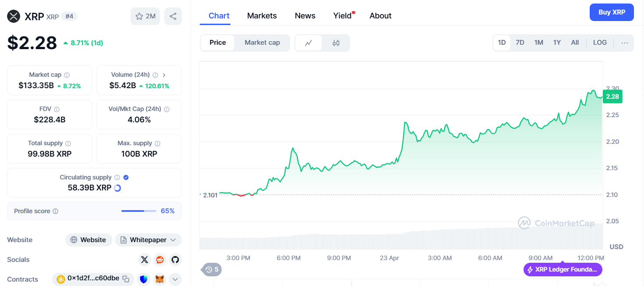Viewport: 644px width, 286px height.
Task: Set chart range to 1D
Action: pyautogui.click(x=502, y=43)
